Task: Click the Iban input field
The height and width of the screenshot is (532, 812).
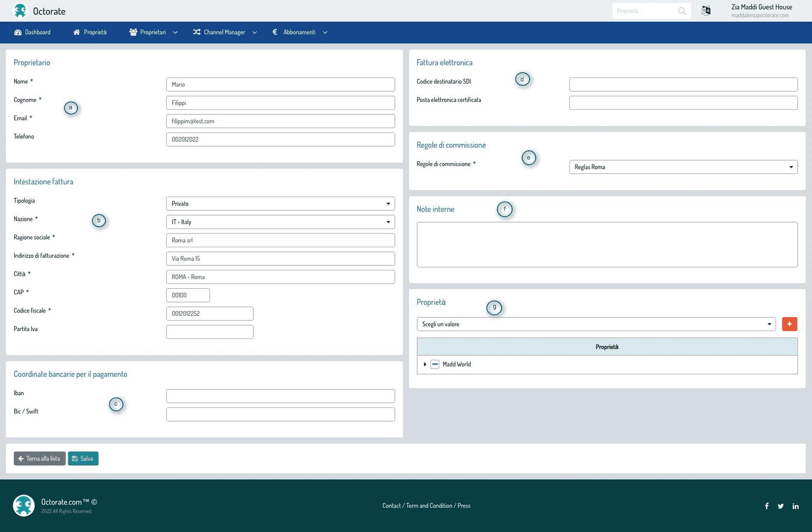Action: (280, 396)
